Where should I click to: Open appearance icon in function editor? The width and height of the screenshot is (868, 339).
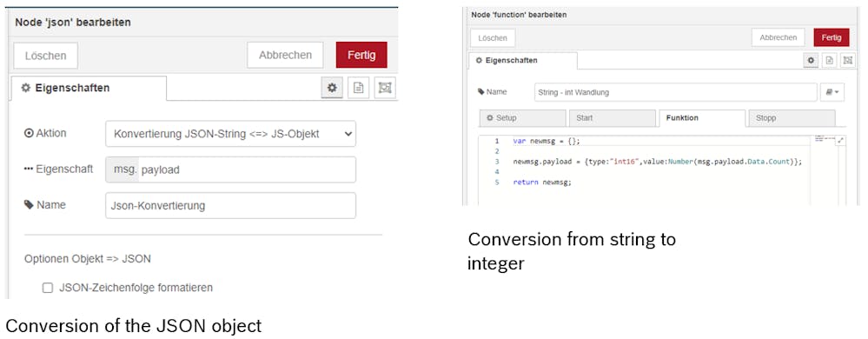click(847, 60)
